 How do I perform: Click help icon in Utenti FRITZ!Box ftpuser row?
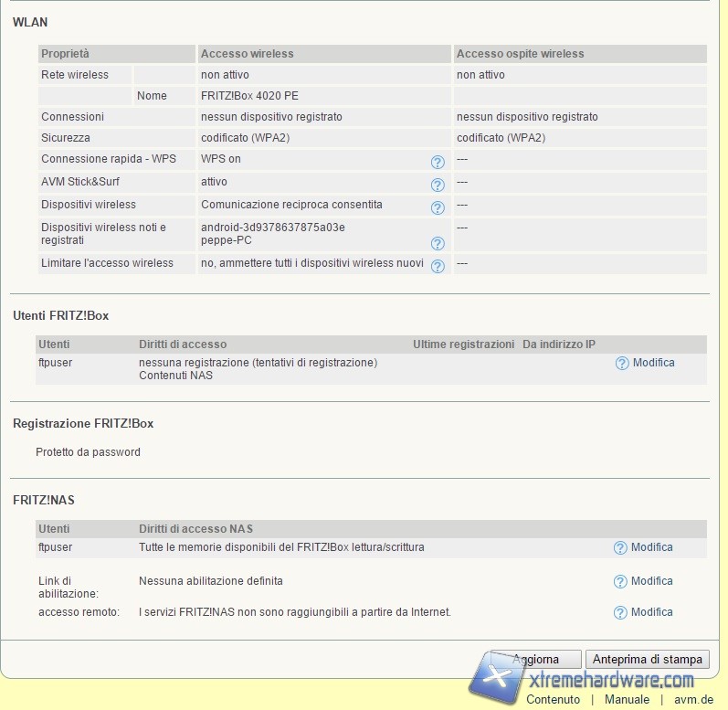pos(622,364)
